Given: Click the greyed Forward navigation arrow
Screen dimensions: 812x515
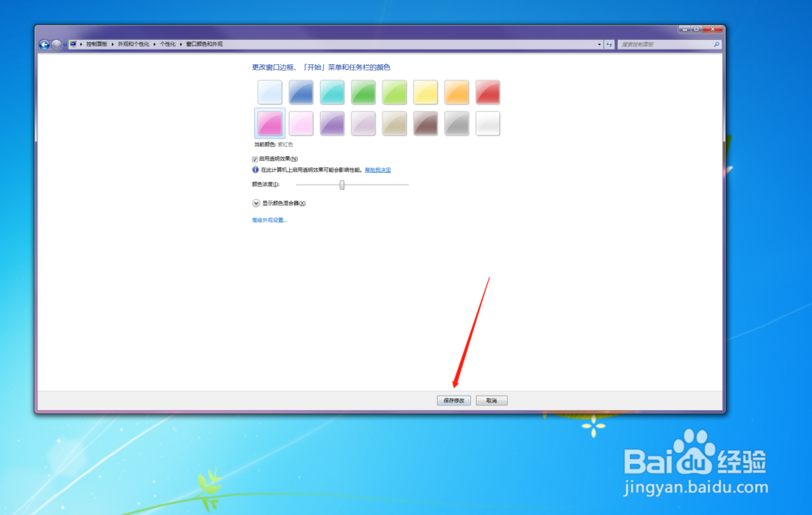Looking at the screenshot, I should click(x=56, y=45).
